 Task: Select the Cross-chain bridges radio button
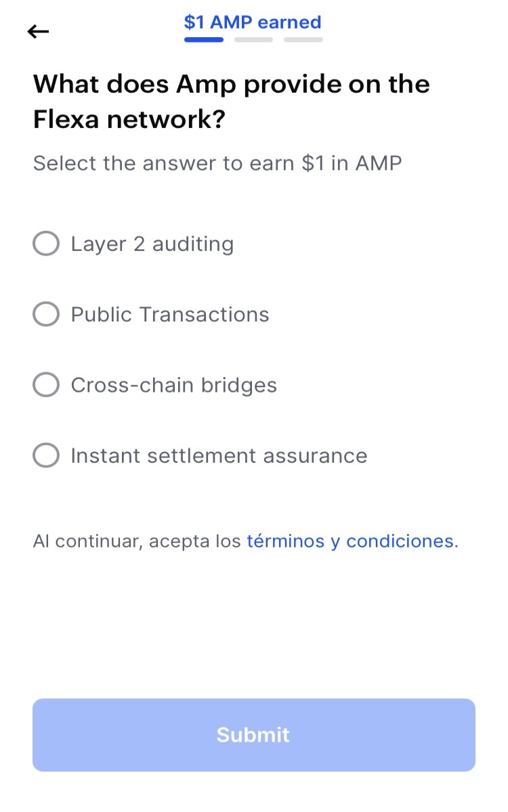pos(46,385)
